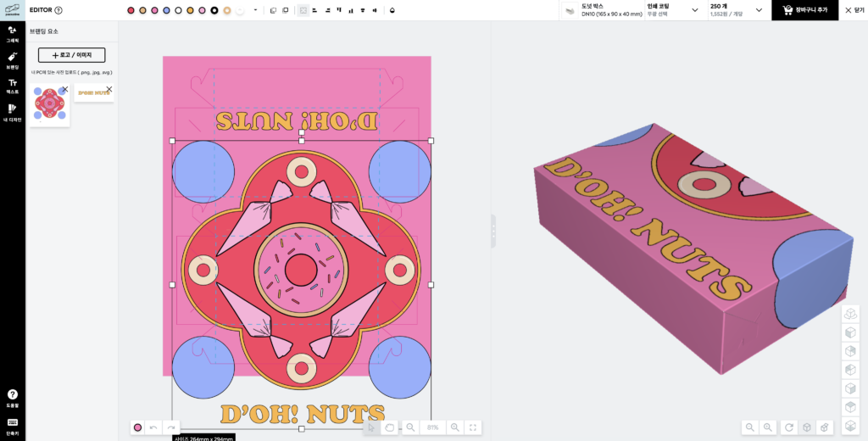Toggle the fit-to-area alignment icon
Viewport: 868px width, 441px height.
(x=303, y=10)
